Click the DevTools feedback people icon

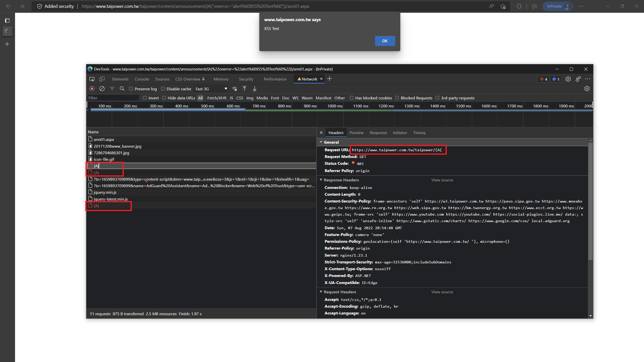click(578, 79)
